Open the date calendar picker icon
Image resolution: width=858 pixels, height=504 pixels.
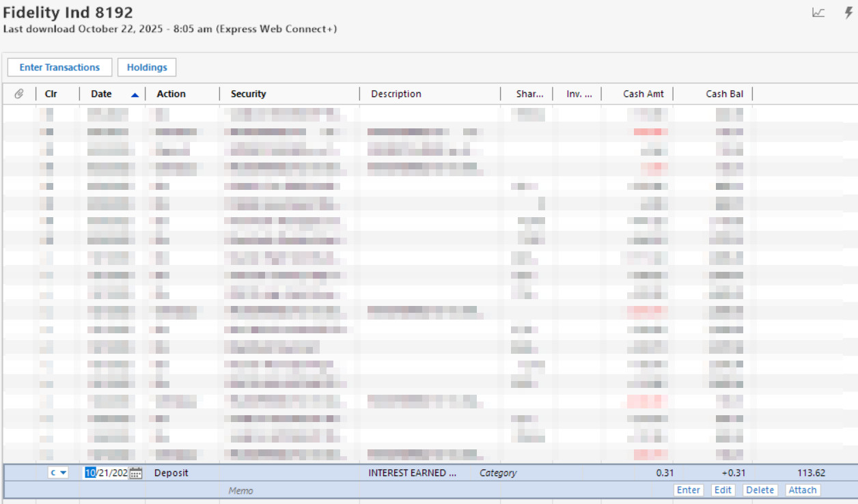pyautogui.click(x=135, y=473)
